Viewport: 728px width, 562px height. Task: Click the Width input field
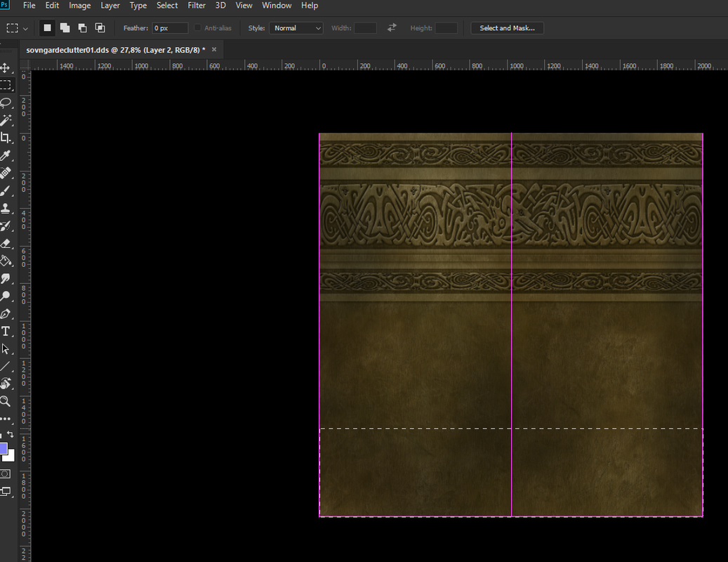[365, 28]
